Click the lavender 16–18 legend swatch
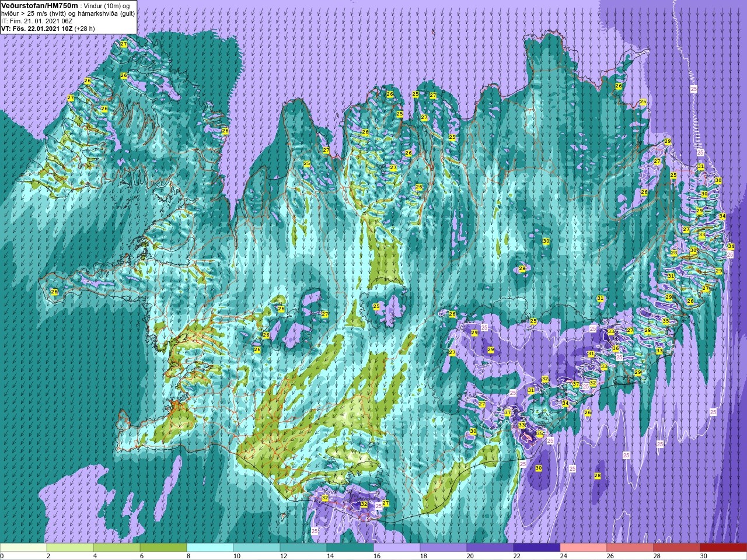 [397, 548]
